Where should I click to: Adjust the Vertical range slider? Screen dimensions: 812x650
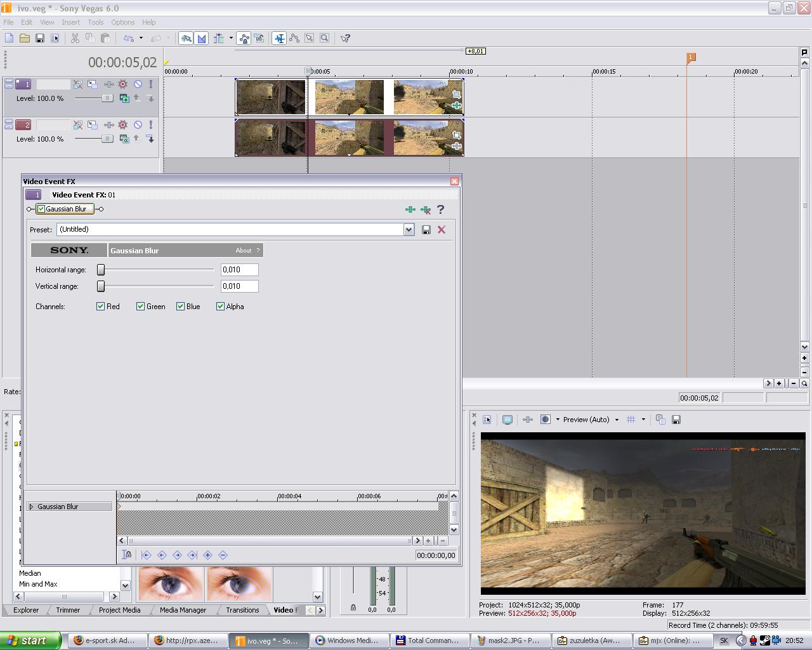tap(101, 286)
